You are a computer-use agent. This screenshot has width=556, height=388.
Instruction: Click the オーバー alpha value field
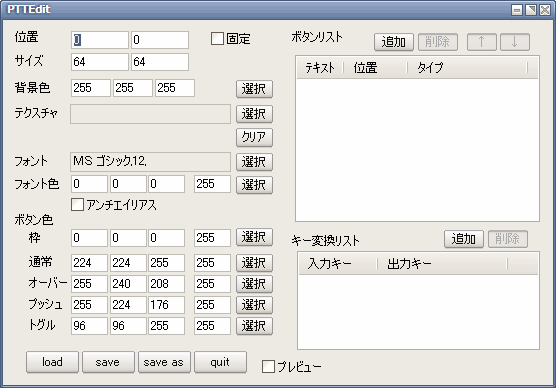[212, 284]
